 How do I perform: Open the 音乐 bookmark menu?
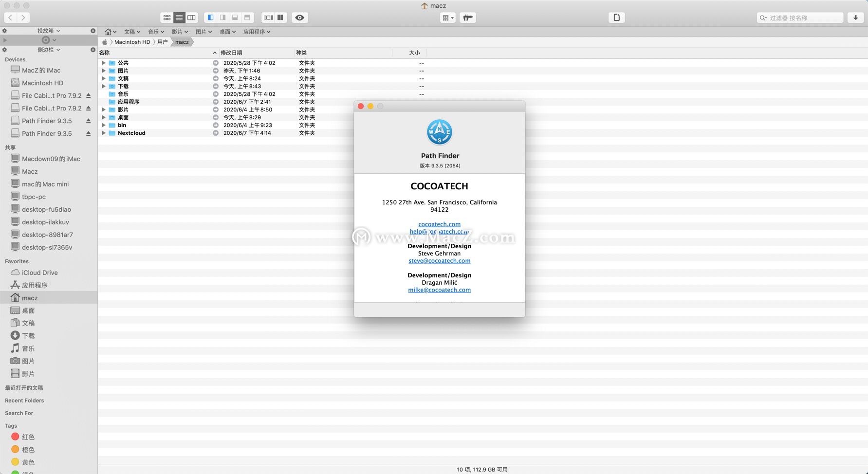pyautogui.click(x=156, y=32)
